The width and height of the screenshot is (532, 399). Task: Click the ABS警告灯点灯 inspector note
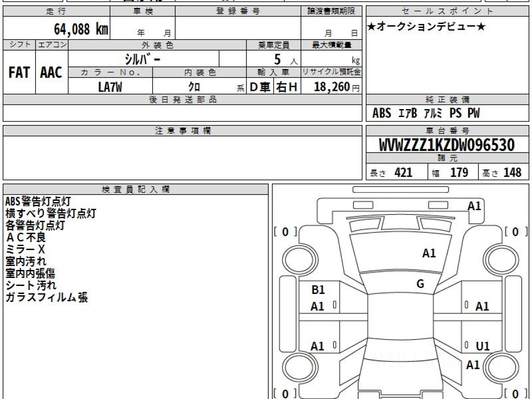(x=38, y=201)
